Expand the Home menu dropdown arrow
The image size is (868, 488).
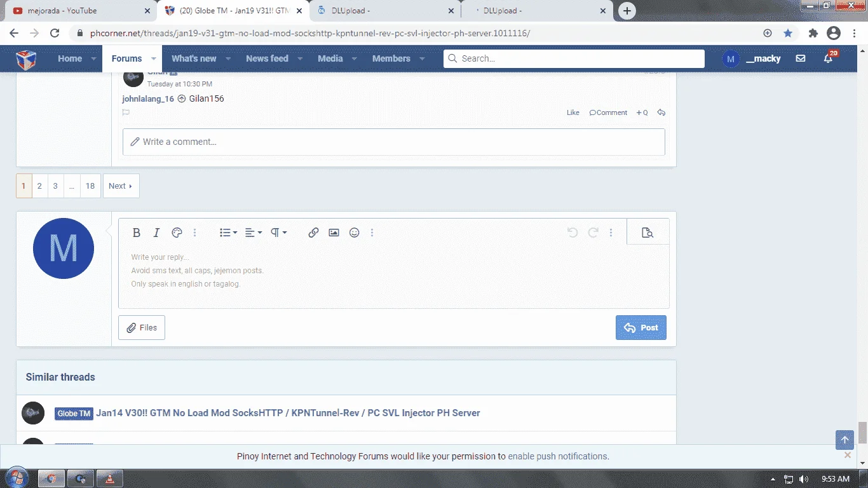pos(94,58)
